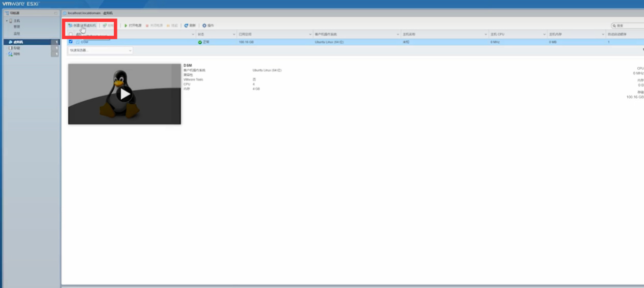Image resolution: width=644 pixels, height=288 pixels.
Task: Open the 主机 CPU column dropdown arrow
Action: 544,35
